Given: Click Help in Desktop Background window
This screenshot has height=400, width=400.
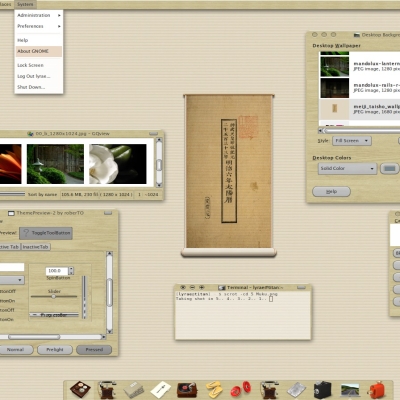Looking at the screenshot, I should [331, 192].
